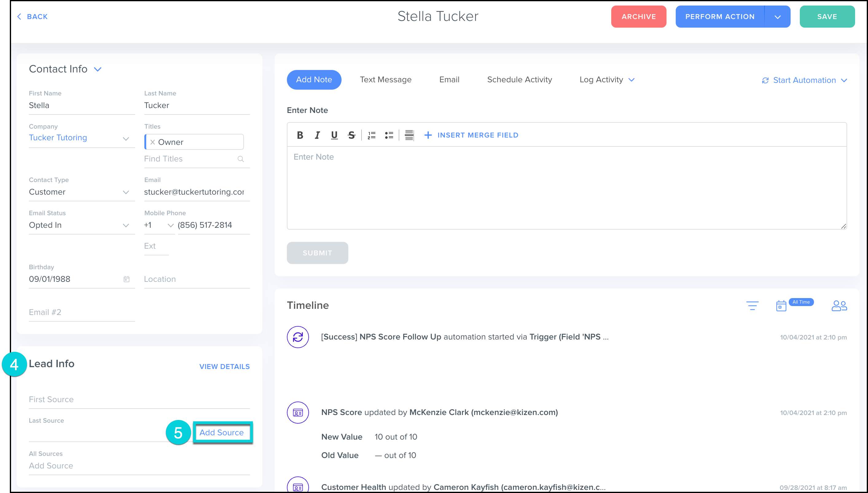This screenshot has height=493, width=868.
Task: Open timeline All Time calendar filter
Action: tap(781, 306)
